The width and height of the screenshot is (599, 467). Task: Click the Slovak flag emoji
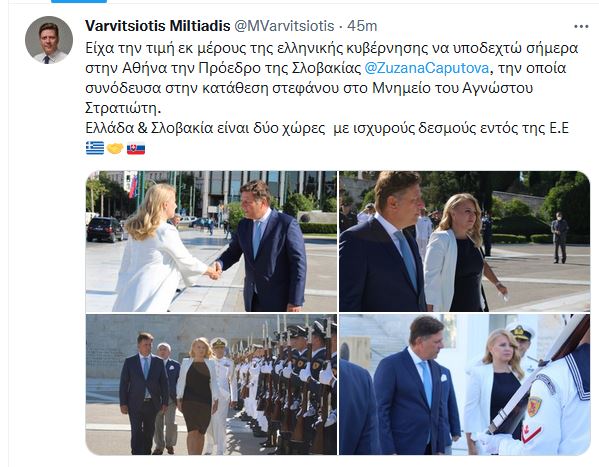pyautogui.click(x=136, y=148)
